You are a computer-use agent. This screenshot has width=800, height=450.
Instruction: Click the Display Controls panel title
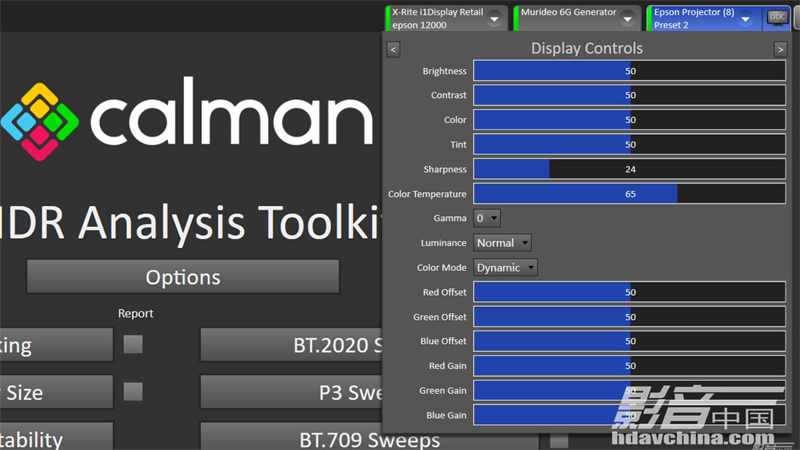coord(587,48)
